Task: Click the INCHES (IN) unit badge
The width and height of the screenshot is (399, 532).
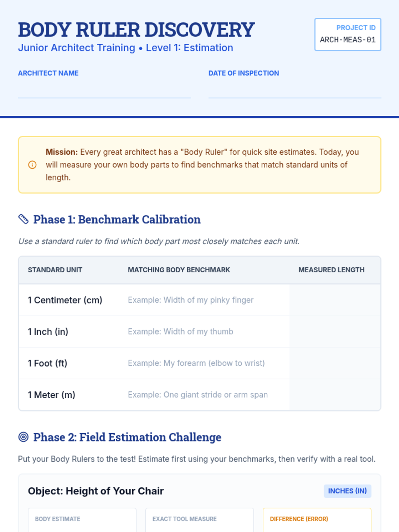Action: 347,491
